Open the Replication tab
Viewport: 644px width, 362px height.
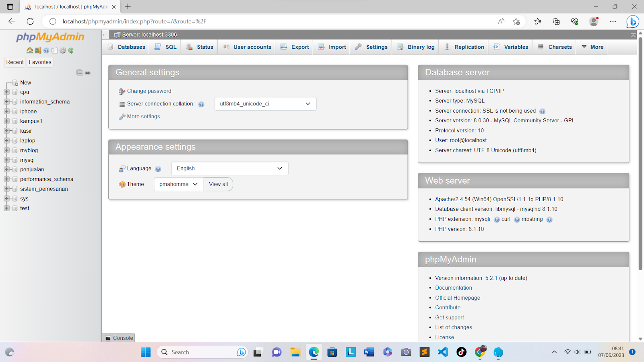coord(464,47)
